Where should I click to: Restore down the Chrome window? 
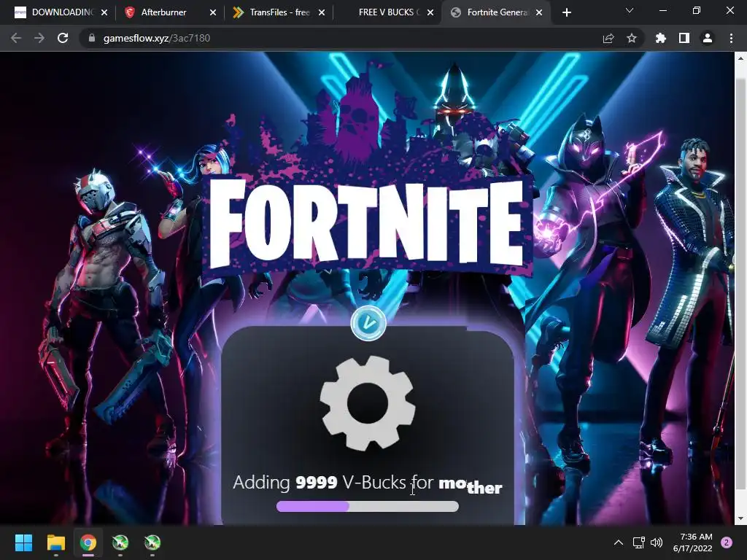pos(697,10)
